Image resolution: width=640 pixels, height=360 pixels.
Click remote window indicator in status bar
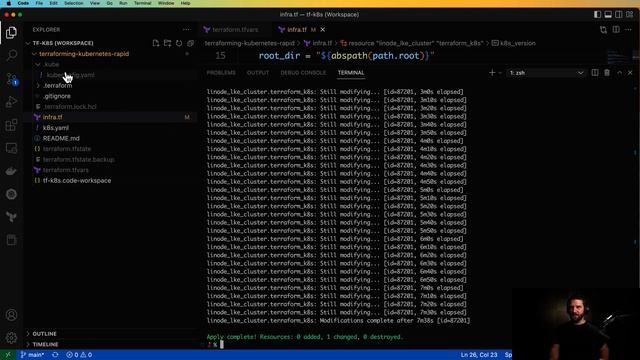[x=8, y=355]
